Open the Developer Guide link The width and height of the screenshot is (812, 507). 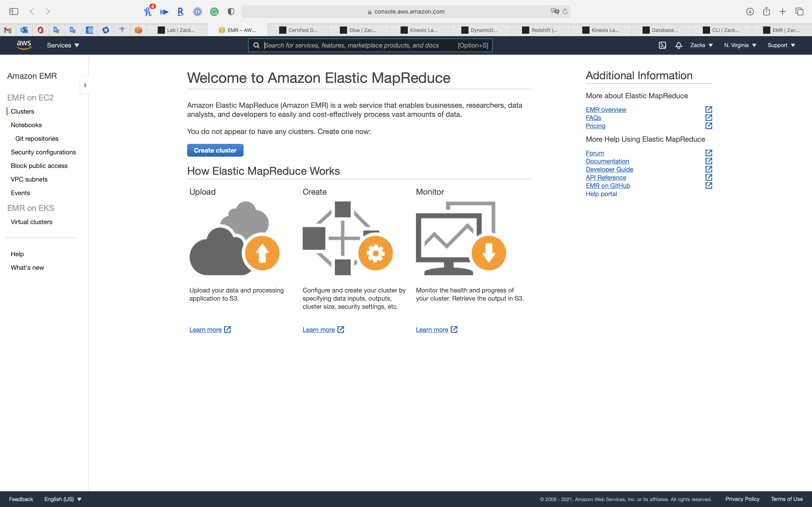pyautogui.click(x=609, y=169)
